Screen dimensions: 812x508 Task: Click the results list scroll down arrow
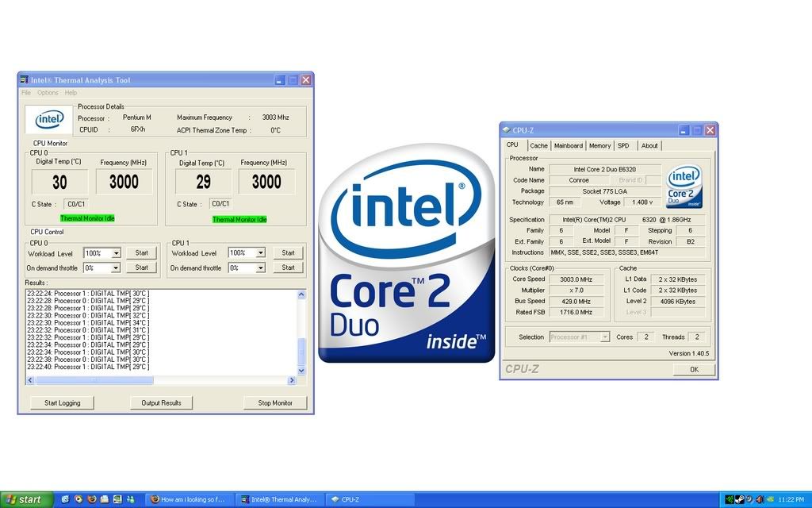tap(301, 371)
